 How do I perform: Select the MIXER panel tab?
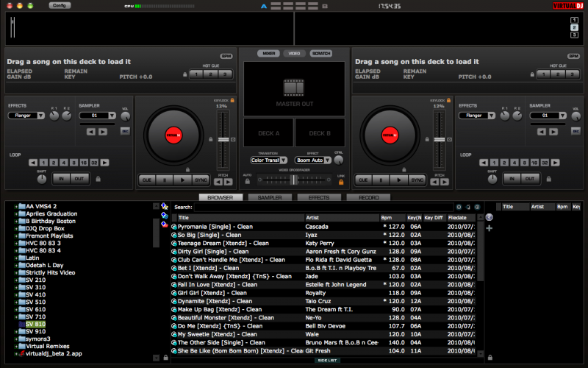tap(268, 53)
